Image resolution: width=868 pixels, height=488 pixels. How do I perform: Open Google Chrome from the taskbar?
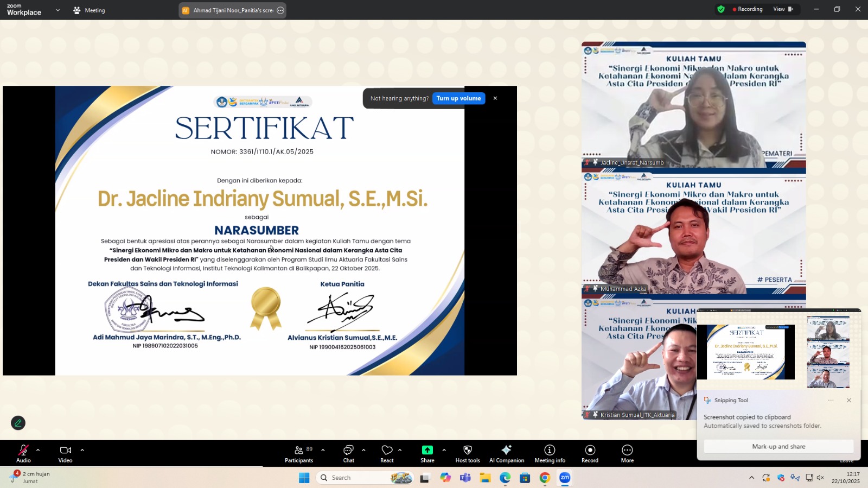coord(545,478)
